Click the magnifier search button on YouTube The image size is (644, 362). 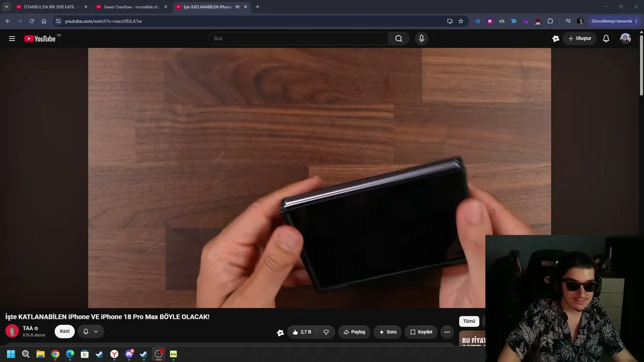click(399, 39)
